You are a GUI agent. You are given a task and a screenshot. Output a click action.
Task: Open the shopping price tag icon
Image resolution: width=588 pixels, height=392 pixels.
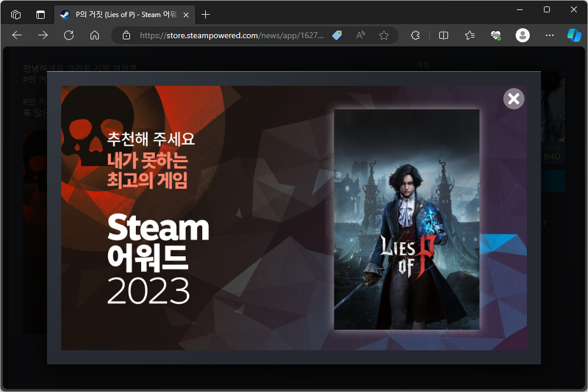pyautogui.click(x=337, y=35)
